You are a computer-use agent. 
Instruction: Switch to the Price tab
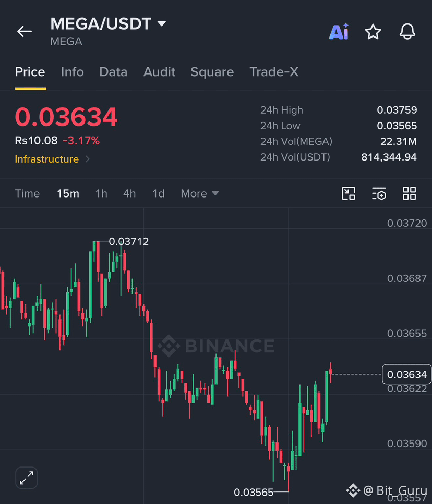pos(30,72)
